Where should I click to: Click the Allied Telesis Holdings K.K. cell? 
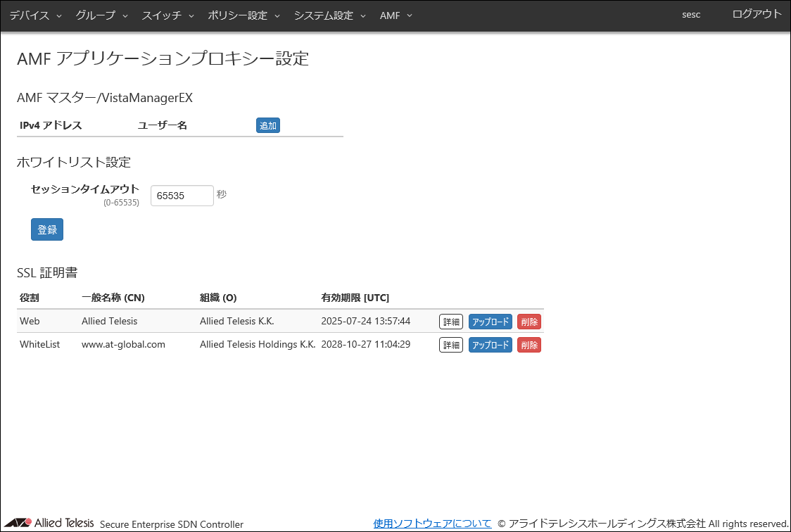(258, 344)
